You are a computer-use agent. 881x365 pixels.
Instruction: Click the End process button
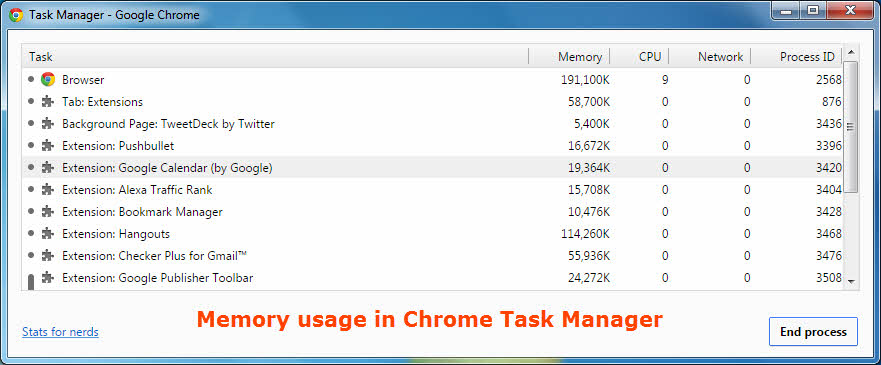pyautogui.click(x=813, y=332)
